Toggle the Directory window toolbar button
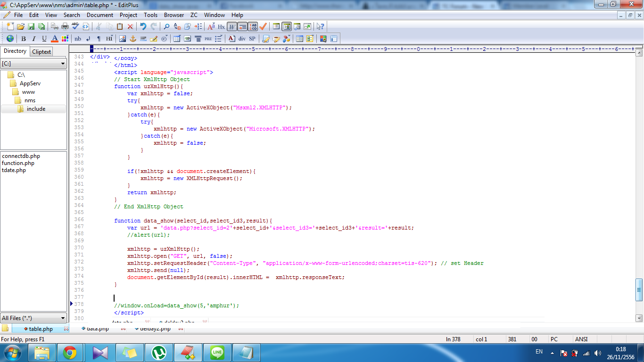 287,26
